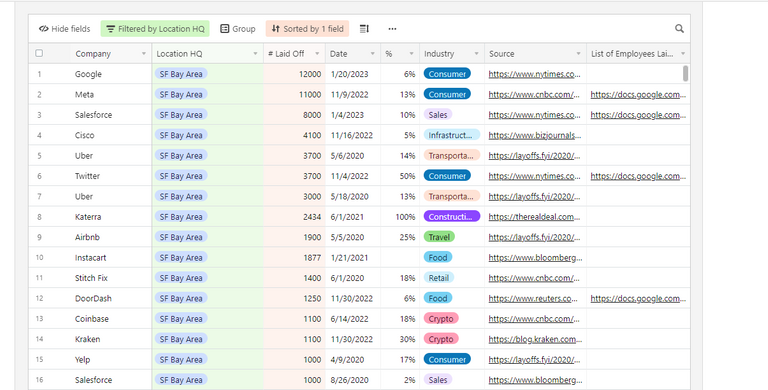Click row number 10
Screen dimensions: 768x390
tap(39, 258)
